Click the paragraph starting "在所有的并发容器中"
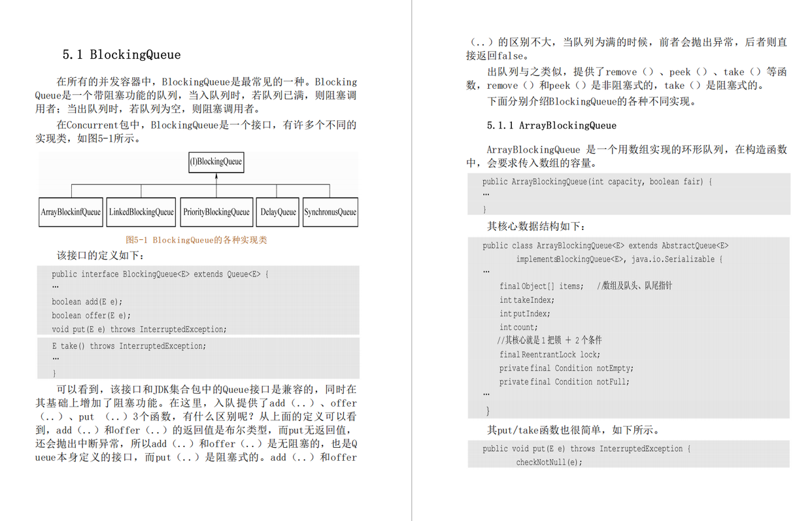This screenshot has width=812, height=521. [x=196, y=95]
